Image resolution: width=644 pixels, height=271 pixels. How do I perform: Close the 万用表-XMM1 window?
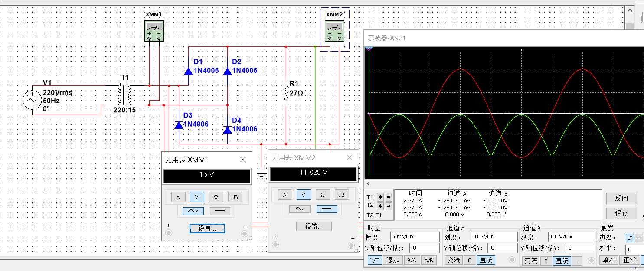[243, 160]
